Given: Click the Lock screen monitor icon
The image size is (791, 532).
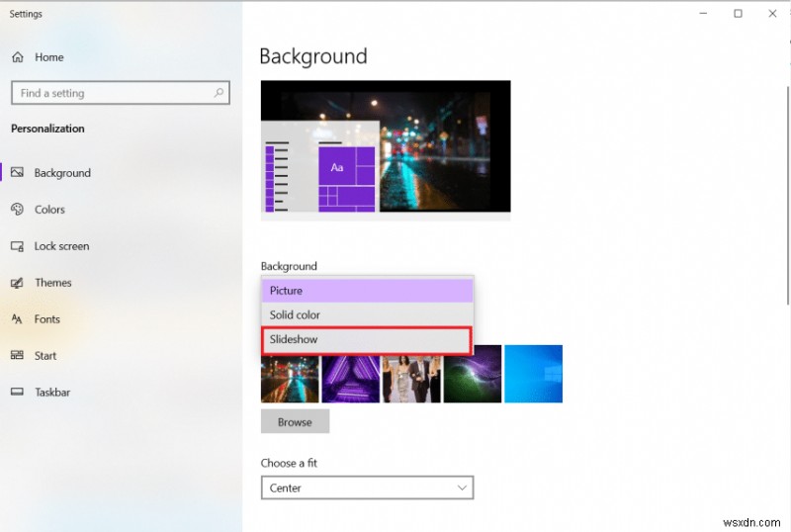Looking at the screenshot, I should (x=17, y=246).
